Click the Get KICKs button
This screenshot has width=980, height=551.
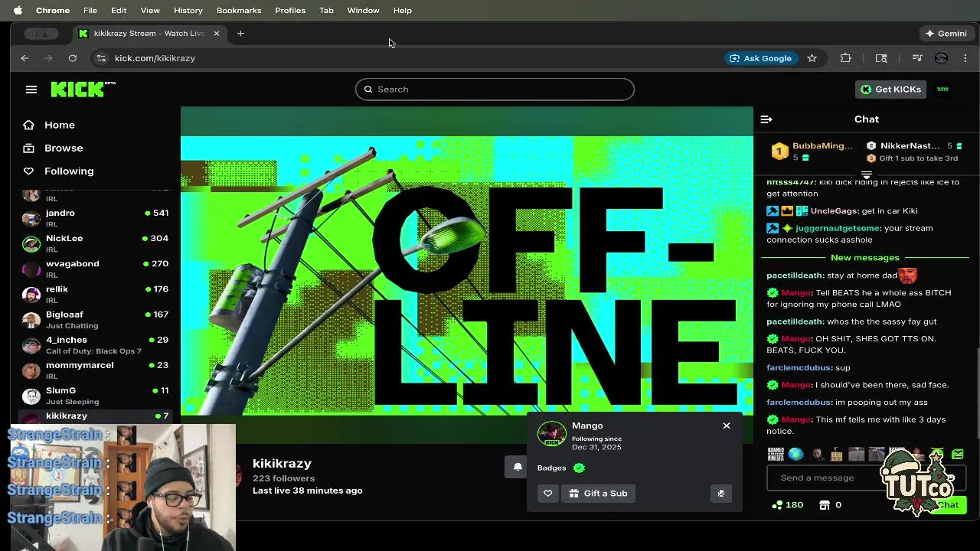890,90
